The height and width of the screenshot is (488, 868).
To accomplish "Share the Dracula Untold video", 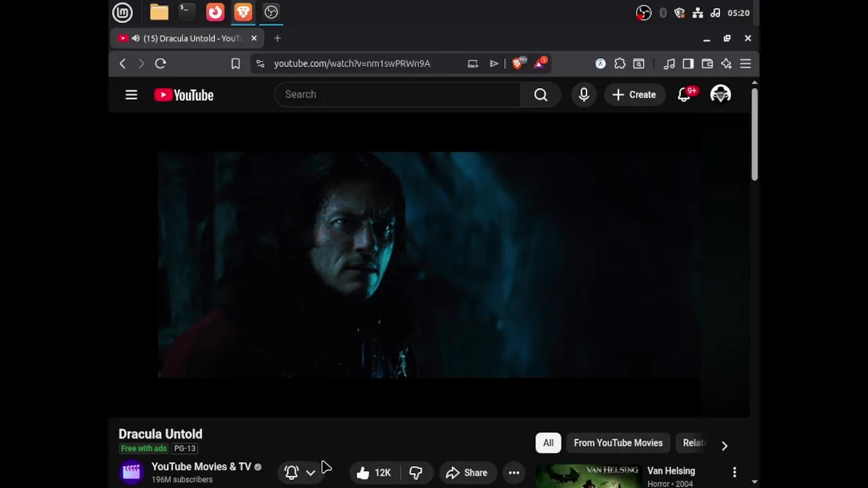I will (467, 473).
